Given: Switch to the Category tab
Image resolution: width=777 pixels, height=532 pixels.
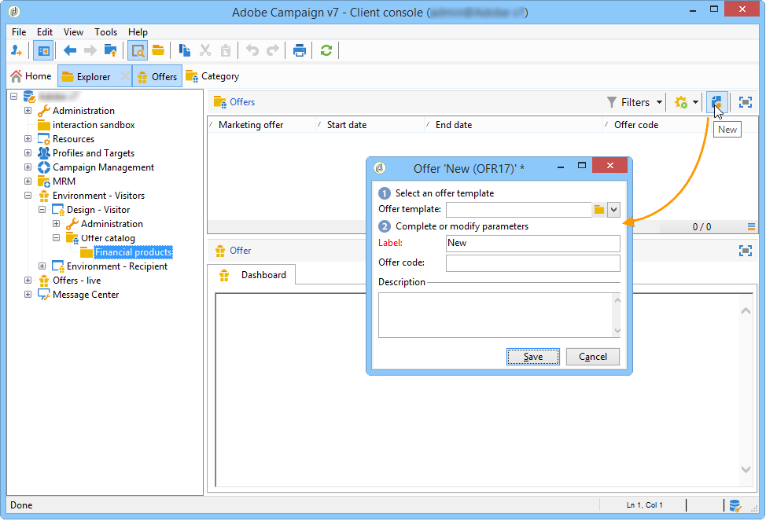Looking at the screenshot, I should pyautogui.click(x=212, y=75).
